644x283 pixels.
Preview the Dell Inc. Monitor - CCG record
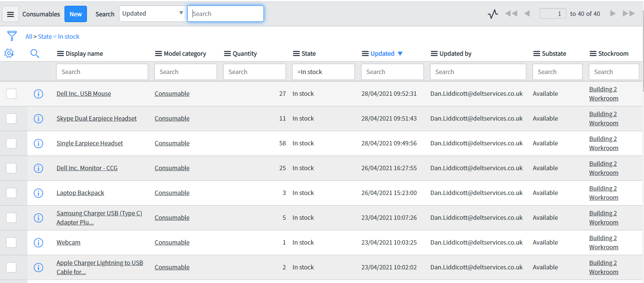pos(38,168)
